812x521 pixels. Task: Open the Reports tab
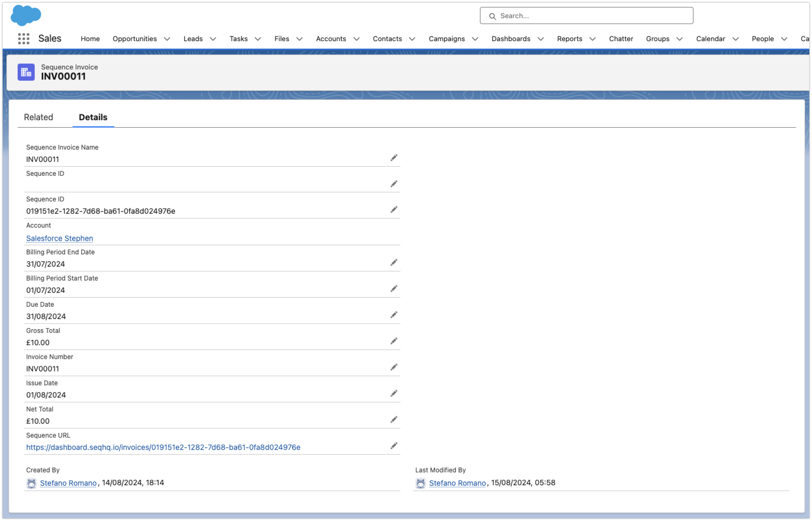(569, 38)
